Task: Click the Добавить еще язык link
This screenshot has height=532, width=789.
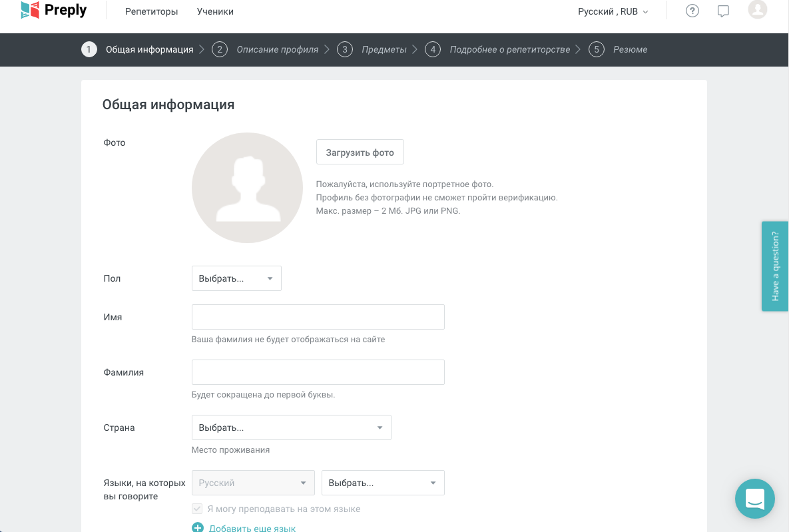Action: pos(252,528)
